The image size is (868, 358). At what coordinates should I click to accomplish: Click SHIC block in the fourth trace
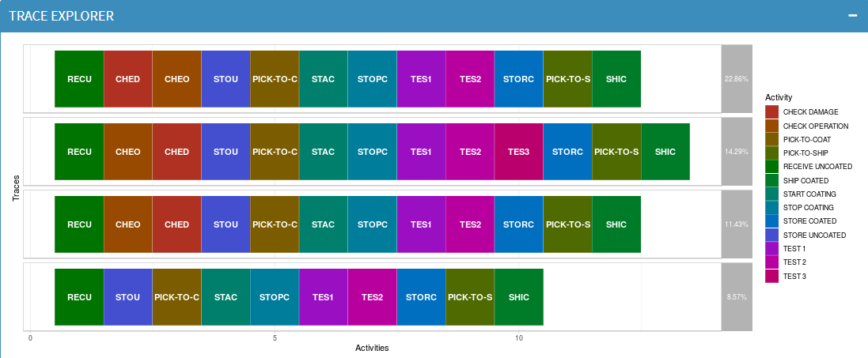click(519, 297)
